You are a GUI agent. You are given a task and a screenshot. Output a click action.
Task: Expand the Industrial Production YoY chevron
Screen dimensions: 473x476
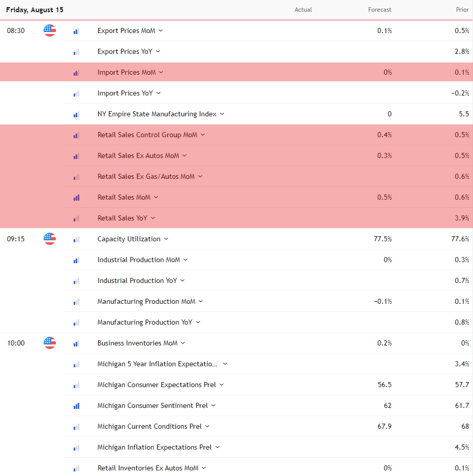coord(182,280)
